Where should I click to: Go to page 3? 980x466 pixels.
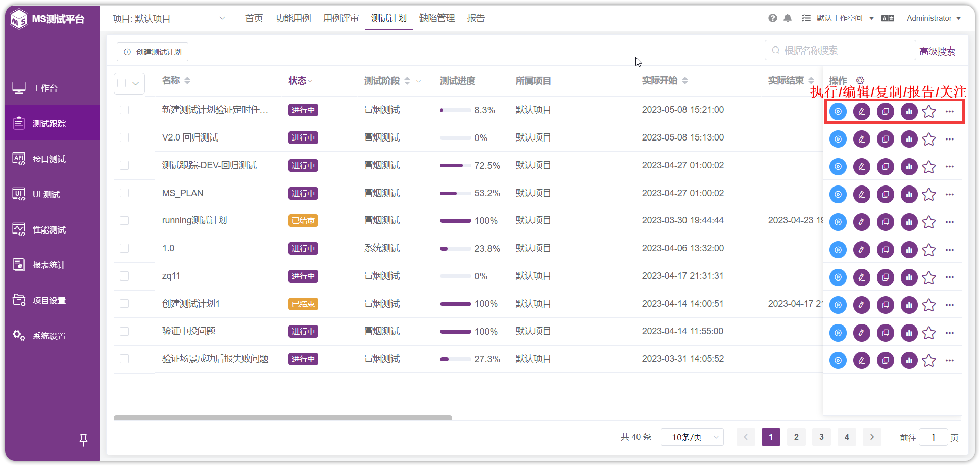pos(821,437)
